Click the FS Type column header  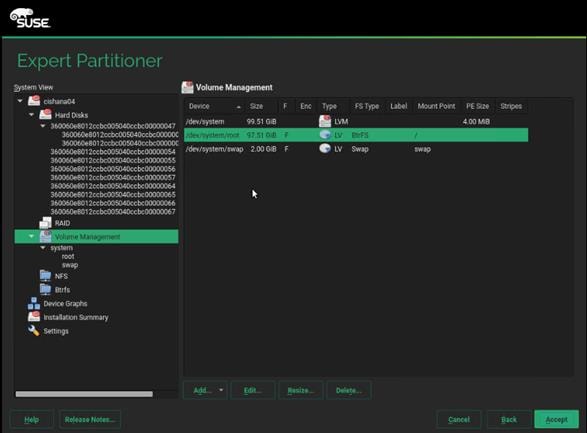point(367,106)
